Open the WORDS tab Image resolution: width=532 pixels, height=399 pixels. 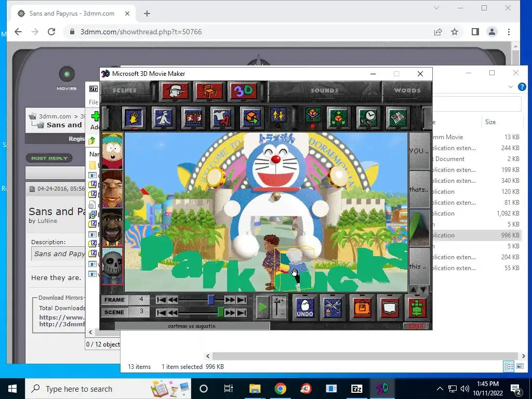point(407,90)
